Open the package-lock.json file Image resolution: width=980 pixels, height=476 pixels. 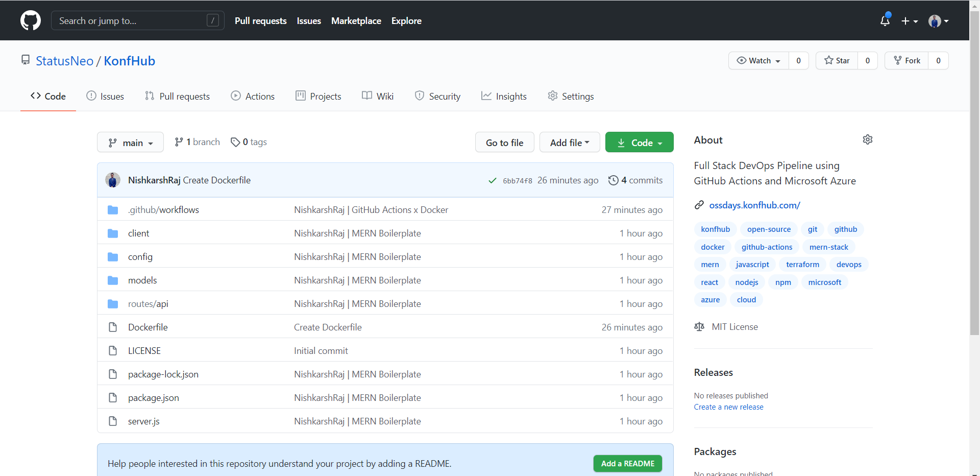pos(163,374)
